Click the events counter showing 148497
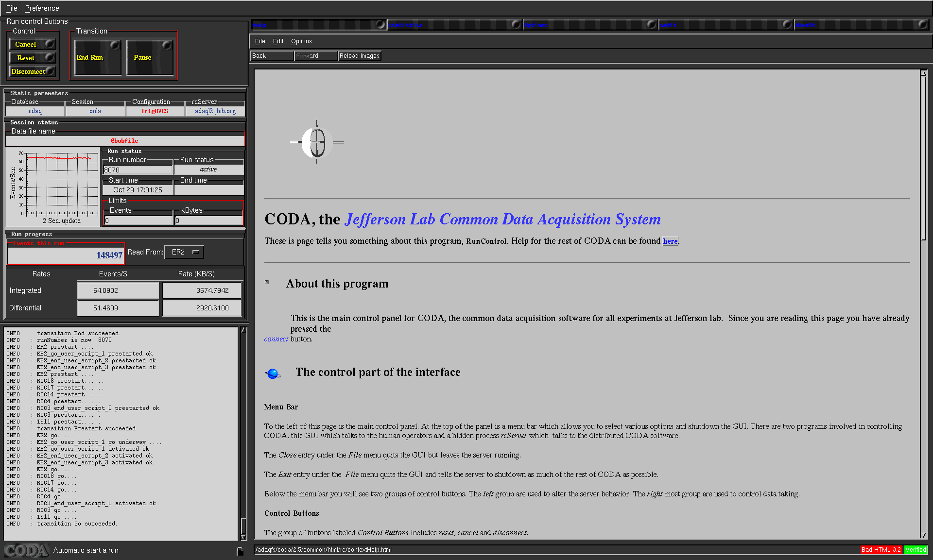The width and height of the screenshot is (933, 560). 66,255
